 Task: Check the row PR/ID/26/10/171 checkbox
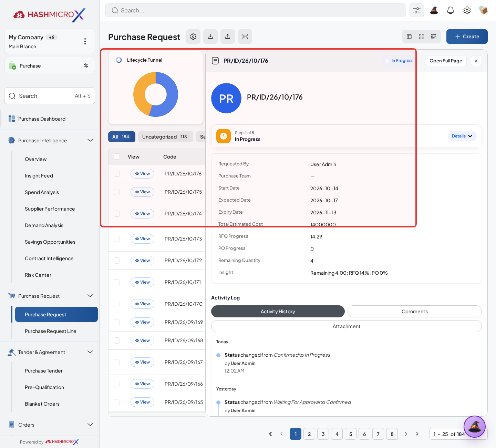tap(117, 282)
